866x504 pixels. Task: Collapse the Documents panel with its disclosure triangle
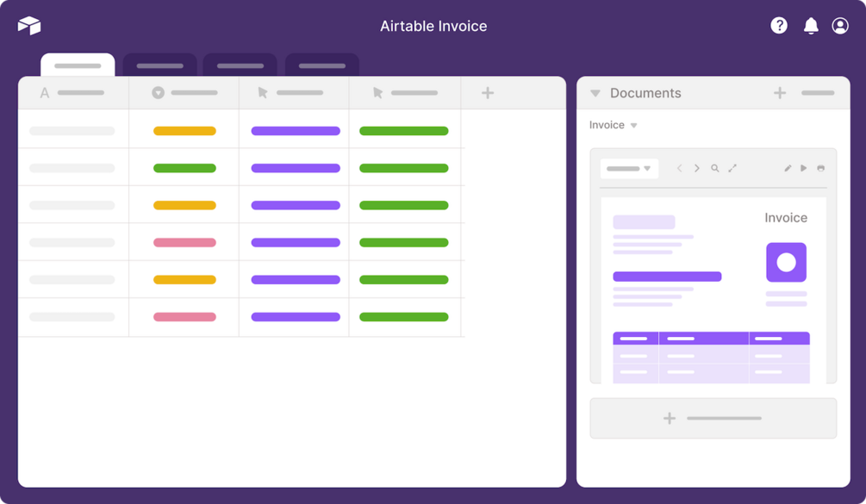[x=595, y=92]
